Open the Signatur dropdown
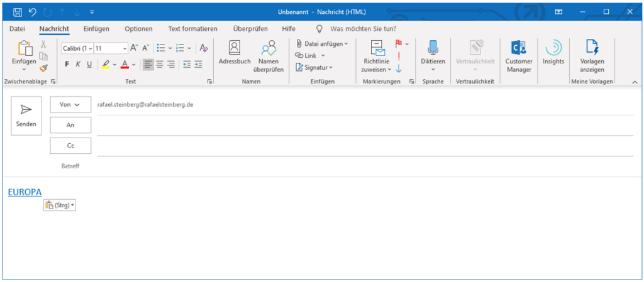This screenshot has height=282, width=644. (x=314, y=67)
